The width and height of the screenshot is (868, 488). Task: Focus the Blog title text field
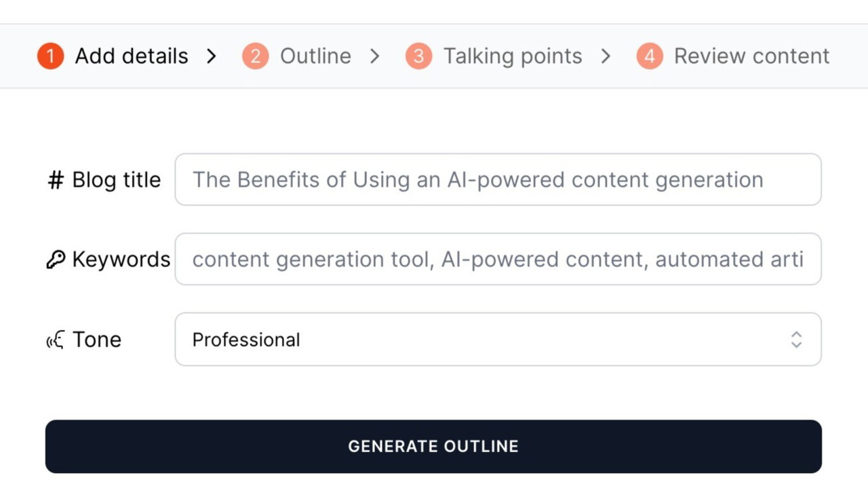click(498, 180)
